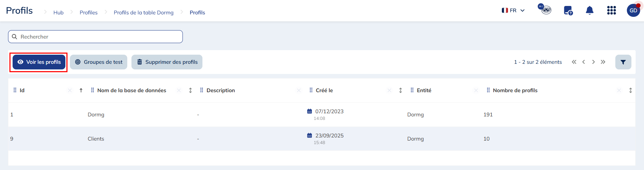Open the apps grid menu icon

[611, 11]
